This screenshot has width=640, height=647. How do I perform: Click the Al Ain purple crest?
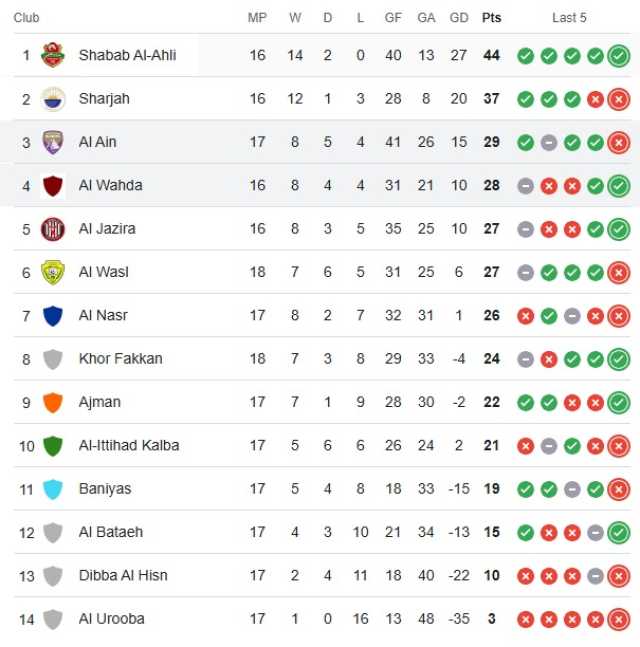[53, 142]
